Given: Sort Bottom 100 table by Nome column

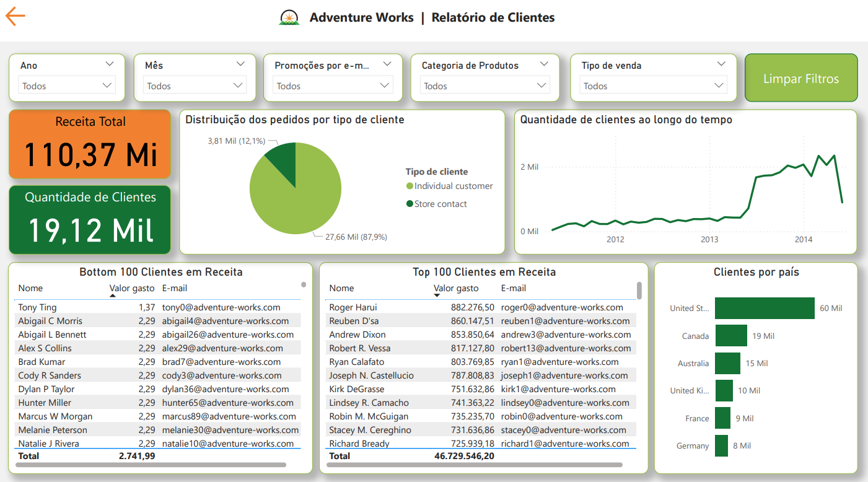Looking at the screenshot, I should [30, 288].
